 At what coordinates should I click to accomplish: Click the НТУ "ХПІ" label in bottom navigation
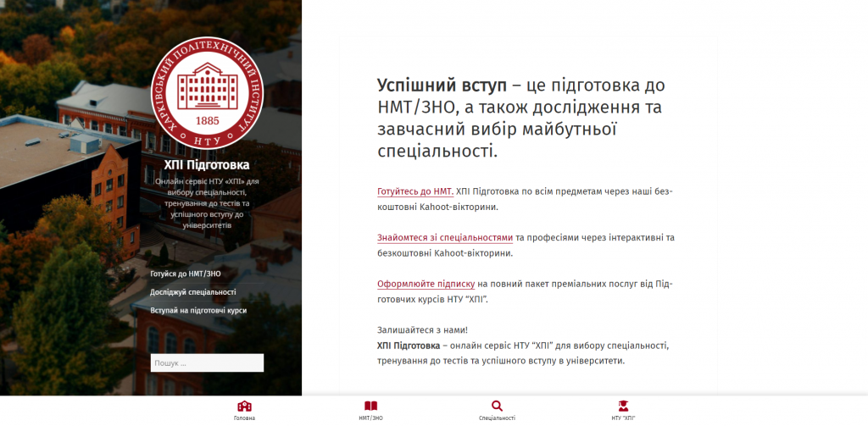point(623,418)
